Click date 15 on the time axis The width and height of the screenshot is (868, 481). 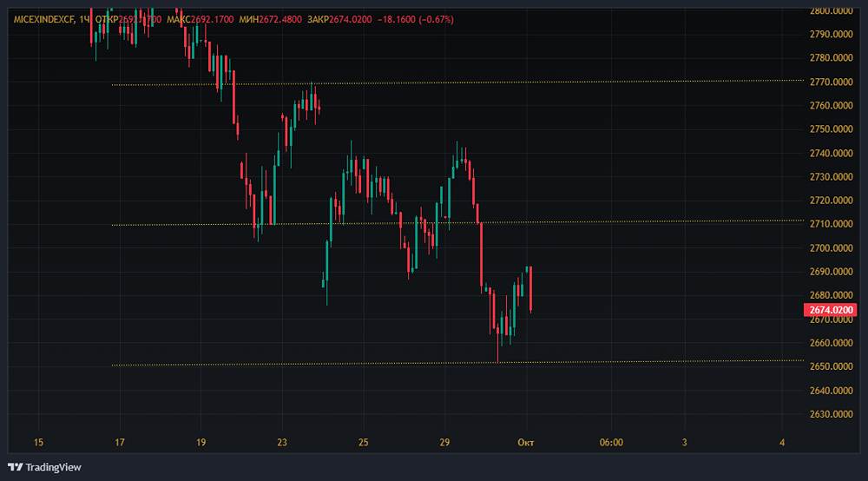point(38,443)
